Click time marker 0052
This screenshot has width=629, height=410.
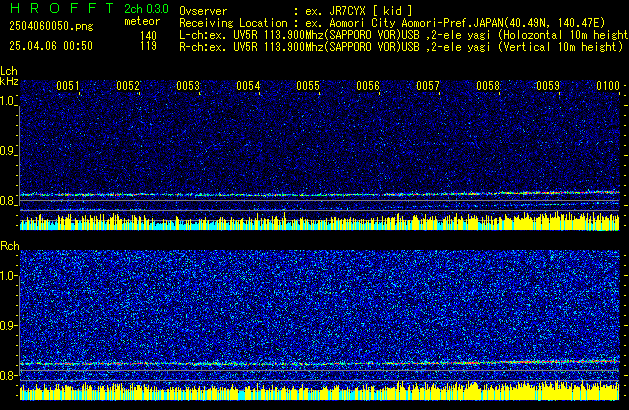tap(128, 86)
